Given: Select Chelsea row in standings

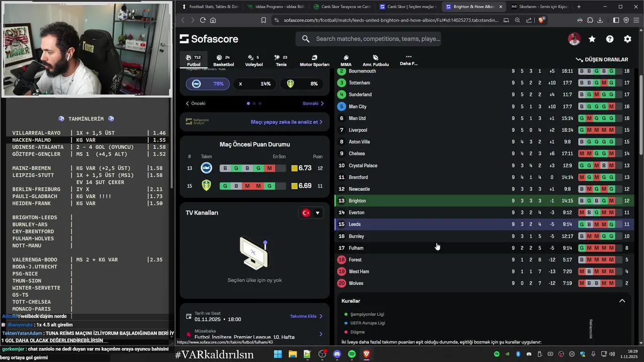Looking at the screenshot, I should 484,154.
